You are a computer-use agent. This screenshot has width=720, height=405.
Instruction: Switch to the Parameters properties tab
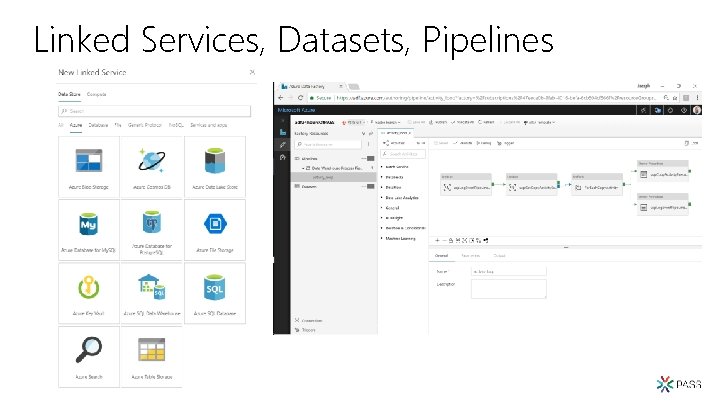click(471, 255)
